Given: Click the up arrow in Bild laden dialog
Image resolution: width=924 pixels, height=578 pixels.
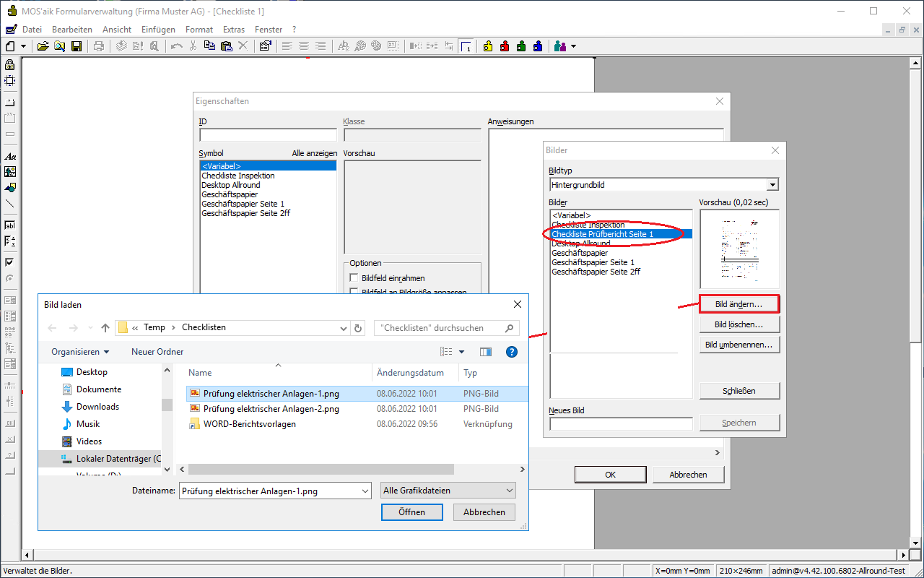Looking at the screenshot, I should click(105, 328).
